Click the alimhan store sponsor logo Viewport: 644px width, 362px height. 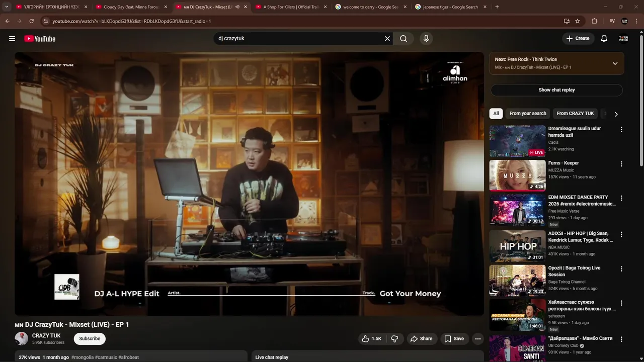click(455, 73)
